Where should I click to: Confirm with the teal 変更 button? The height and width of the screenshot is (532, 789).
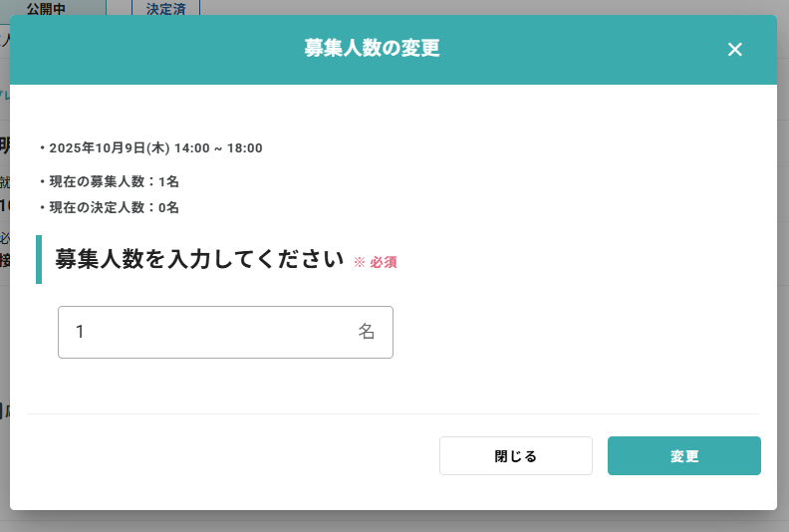click(683, 456)
